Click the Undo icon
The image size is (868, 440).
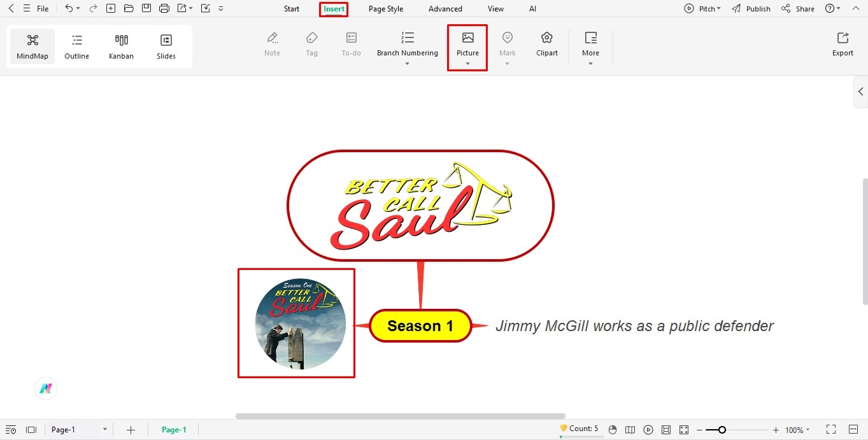point(69,8)
